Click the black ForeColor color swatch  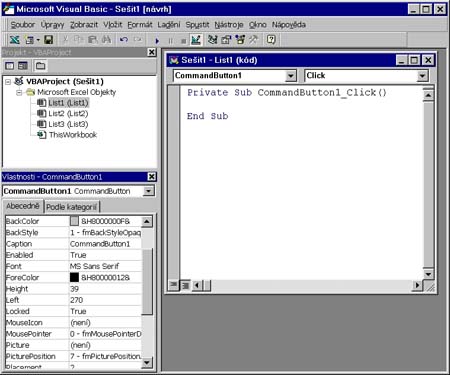pyautogui.click(x=74, y=277)
